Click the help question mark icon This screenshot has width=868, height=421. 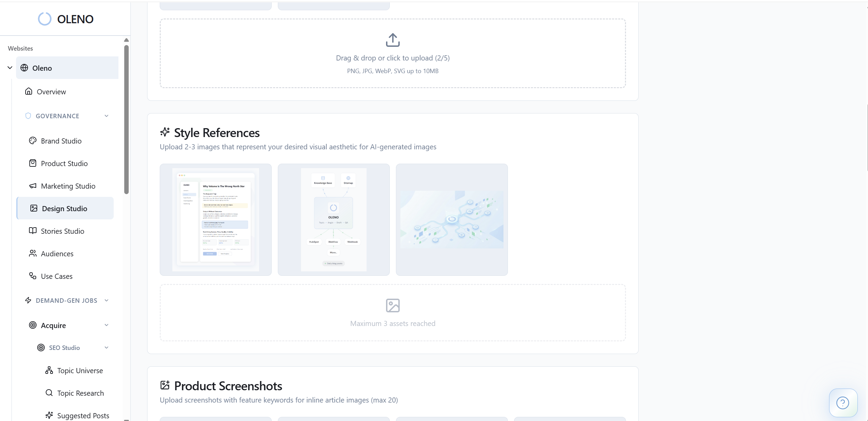click(x=842, y=403)
